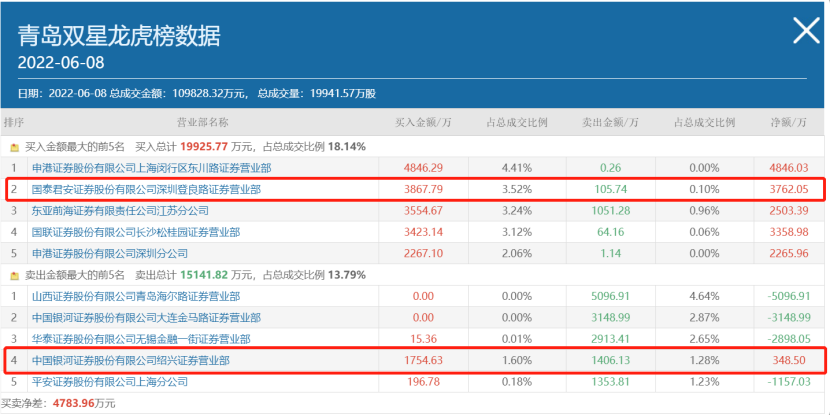Select buy amount 3423.14
Viewport: 830px width, 415px height.
pyautogui.click(x=423, y=232)
